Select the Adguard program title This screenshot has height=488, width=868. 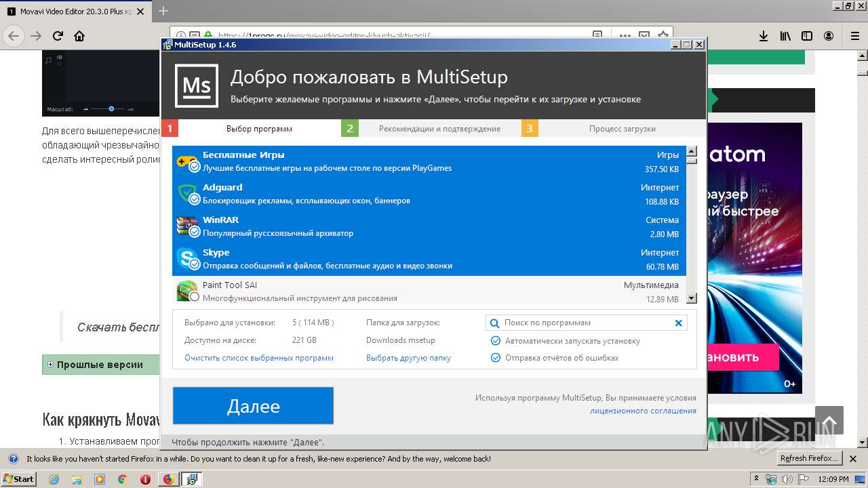tap(222, 187)
